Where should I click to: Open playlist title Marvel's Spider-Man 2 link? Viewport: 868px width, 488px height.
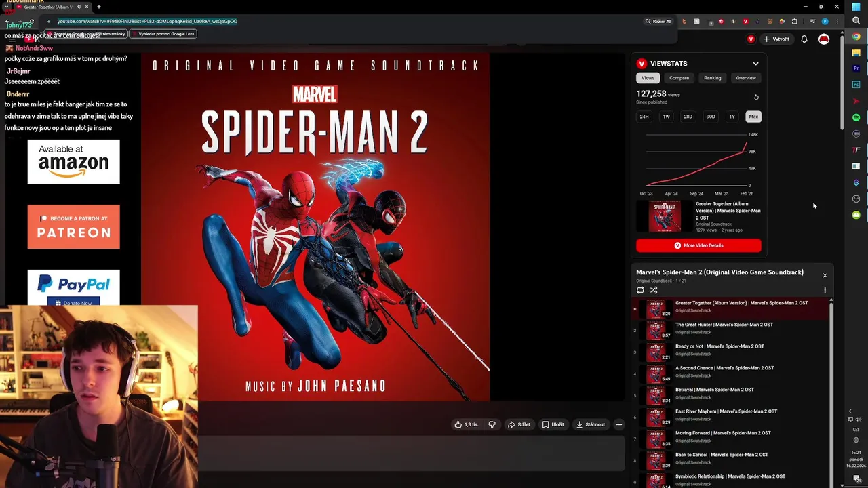719,272
